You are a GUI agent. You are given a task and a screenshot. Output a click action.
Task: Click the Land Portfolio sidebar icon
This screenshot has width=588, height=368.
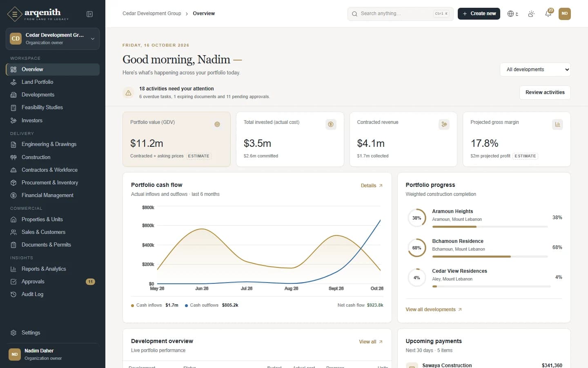(x=13, y=82)
